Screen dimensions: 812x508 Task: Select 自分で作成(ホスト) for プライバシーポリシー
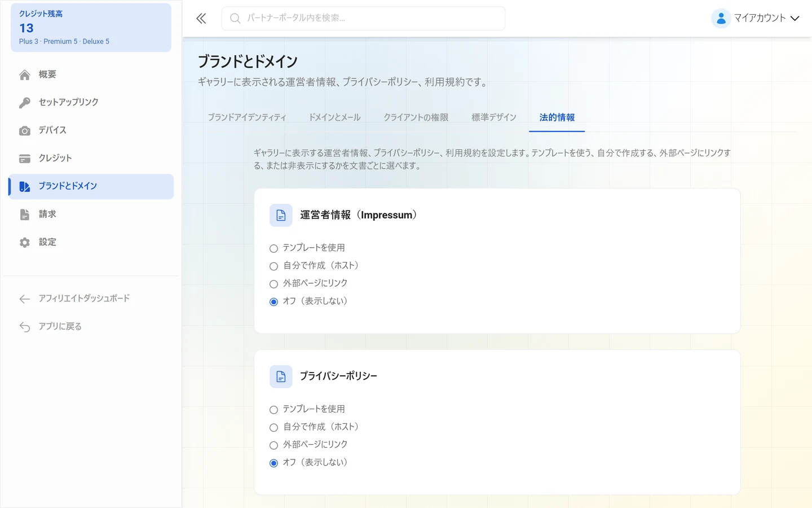coord(273,427)
